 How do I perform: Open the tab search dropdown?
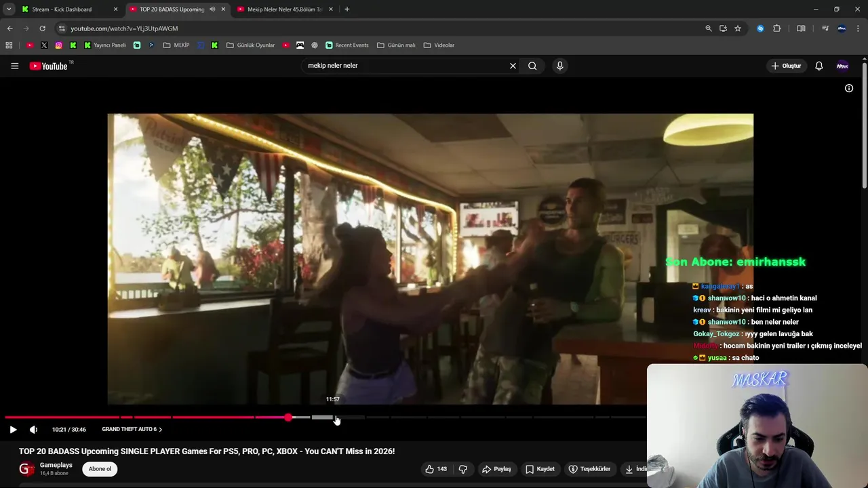click(9, 9)
